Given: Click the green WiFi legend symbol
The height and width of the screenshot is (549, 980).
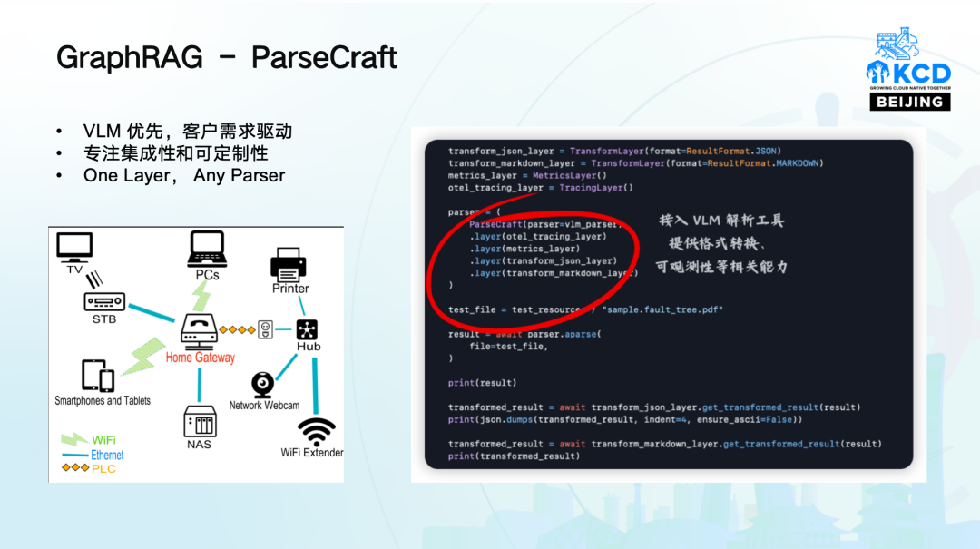Looking at the screenshot, I should (73, 439).
